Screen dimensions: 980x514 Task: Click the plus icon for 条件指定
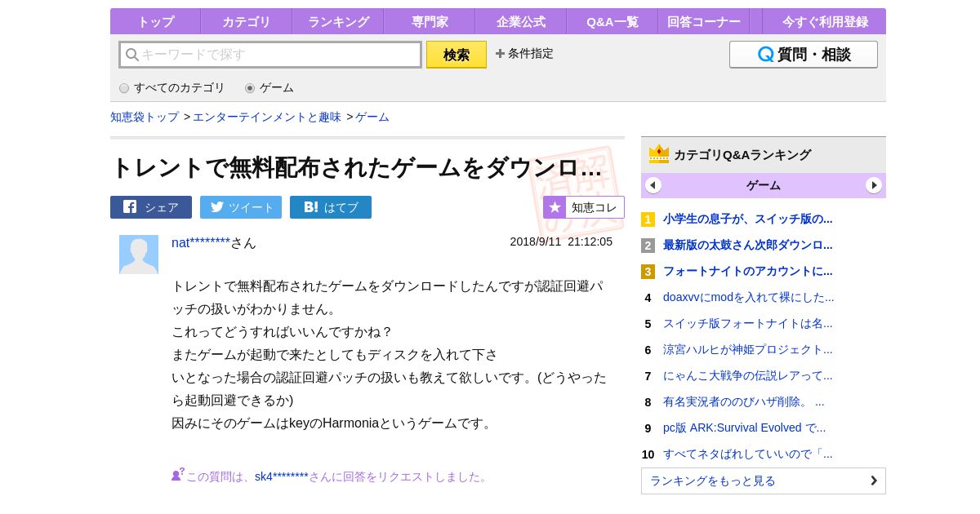coord(500,54)
